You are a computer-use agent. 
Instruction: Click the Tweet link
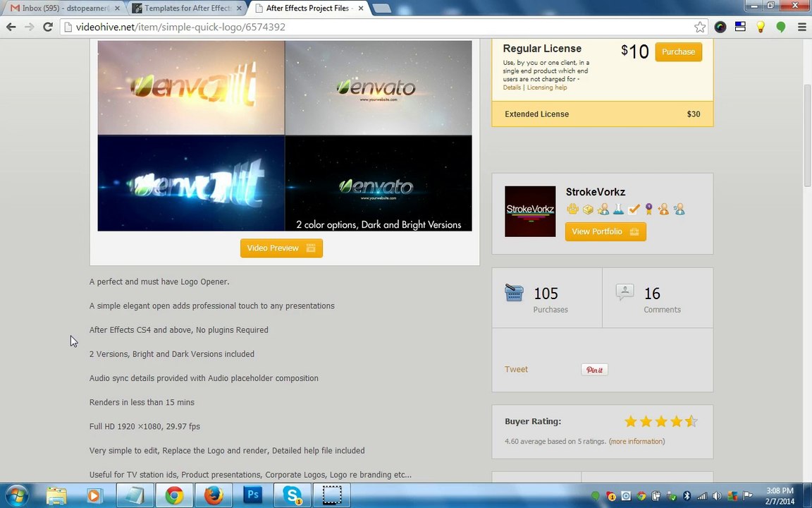coord(516,369)
